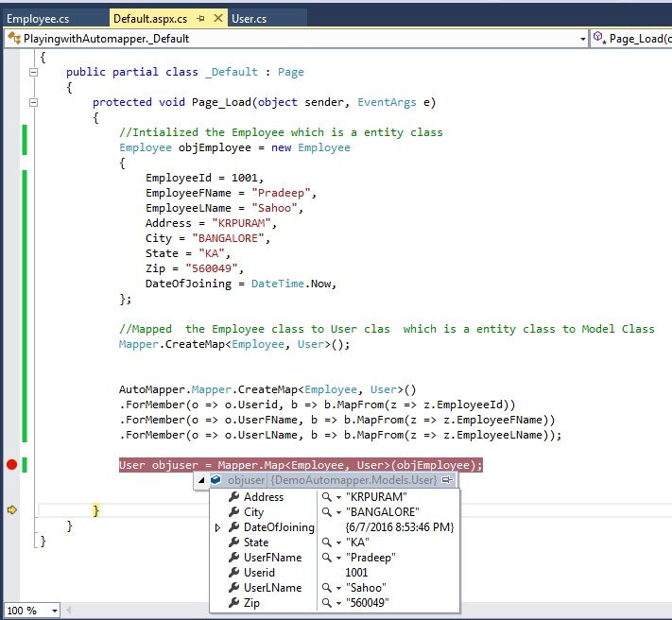The width and height of the screenshot is (672, 620).
Task: Select the Userid property row in DataTip
Action: [x=259, y=573]
